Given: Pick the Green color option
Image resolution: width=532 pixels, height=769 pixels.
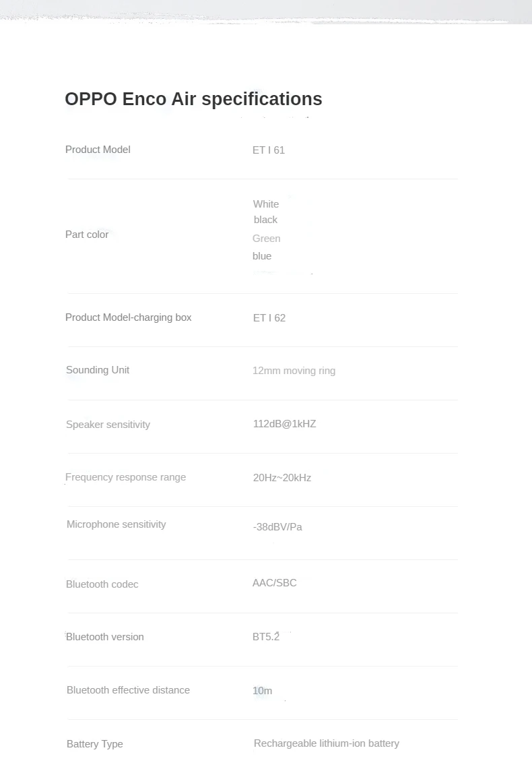Looking at the screenshot, I should [x=267, y=239].
